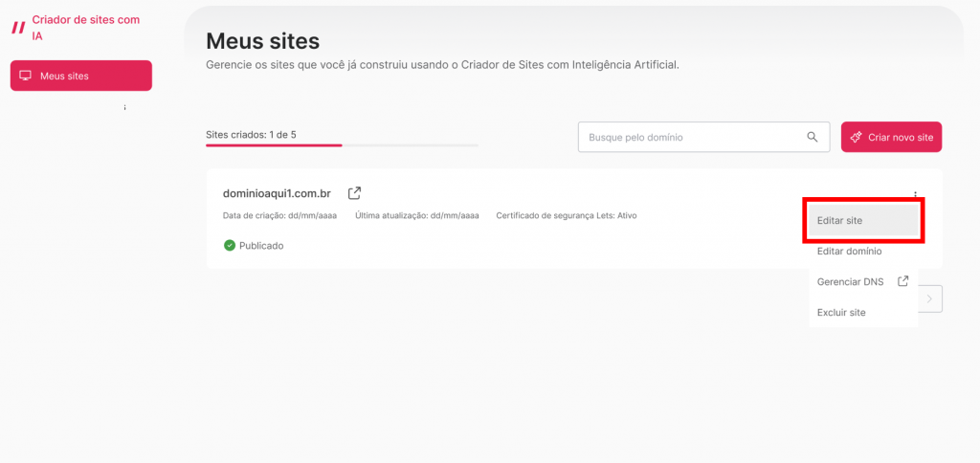Click the Data de criação text
This screenshot has height=463, width=980.
tap(279, 215)
